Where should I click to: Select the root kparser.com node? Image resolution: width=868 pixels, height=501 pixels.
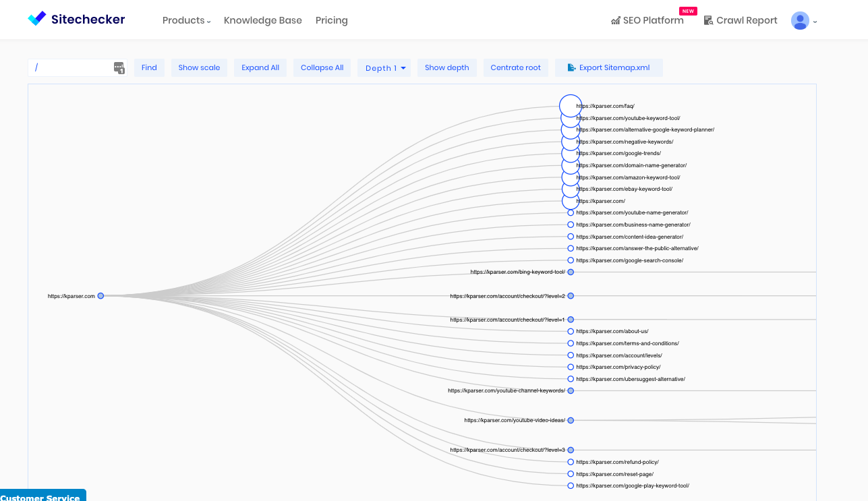point(100,295)
